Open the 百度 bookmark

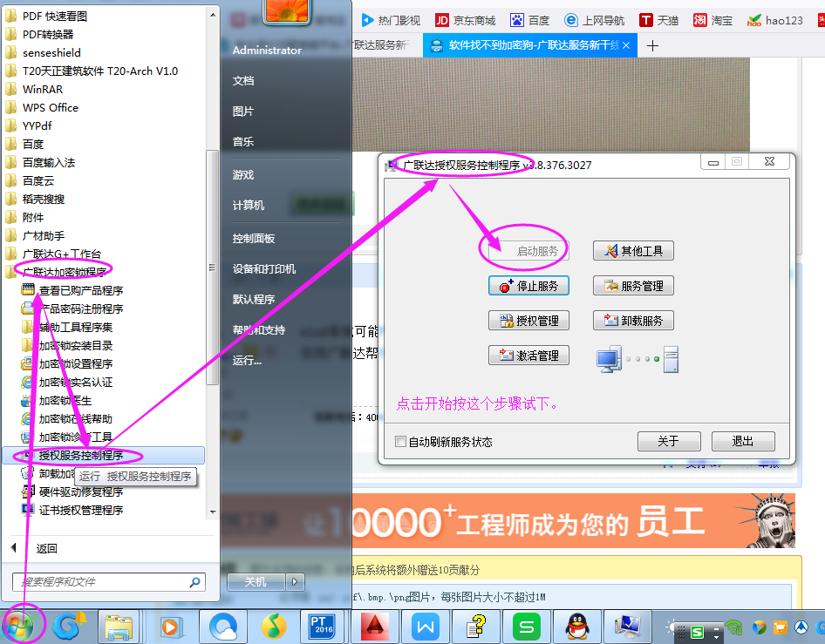point(530,21)
